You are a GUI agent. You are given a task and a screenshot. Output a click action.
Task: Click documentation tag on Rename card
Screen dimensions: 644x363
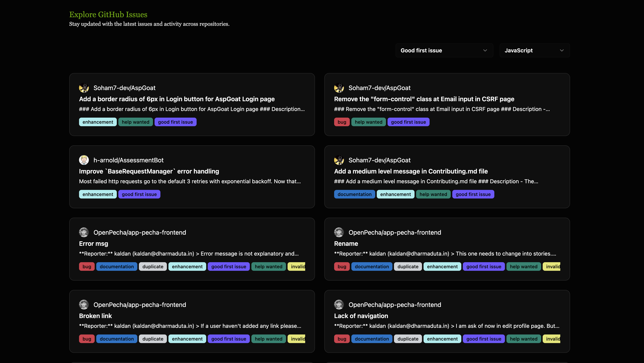point(372,266)
